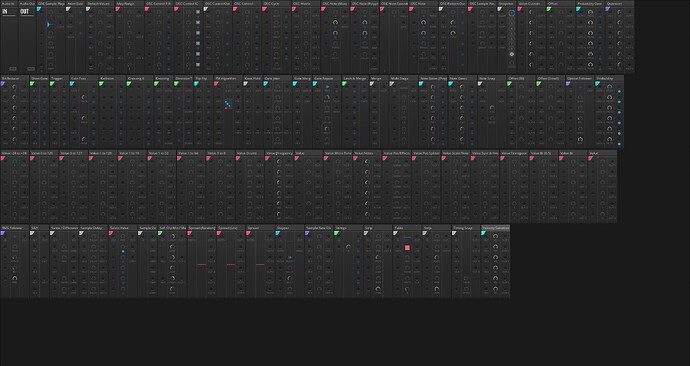Click the OSC Sample Map corner color icon
Screen dimensions: 690x366
[40, 9]
